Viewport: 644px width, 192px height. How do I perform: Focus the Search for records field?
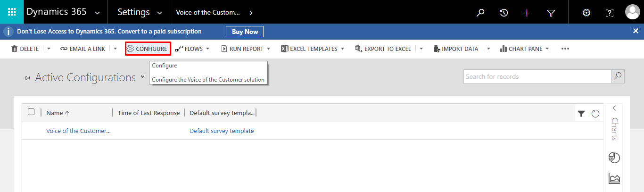[x=537, y=76]
